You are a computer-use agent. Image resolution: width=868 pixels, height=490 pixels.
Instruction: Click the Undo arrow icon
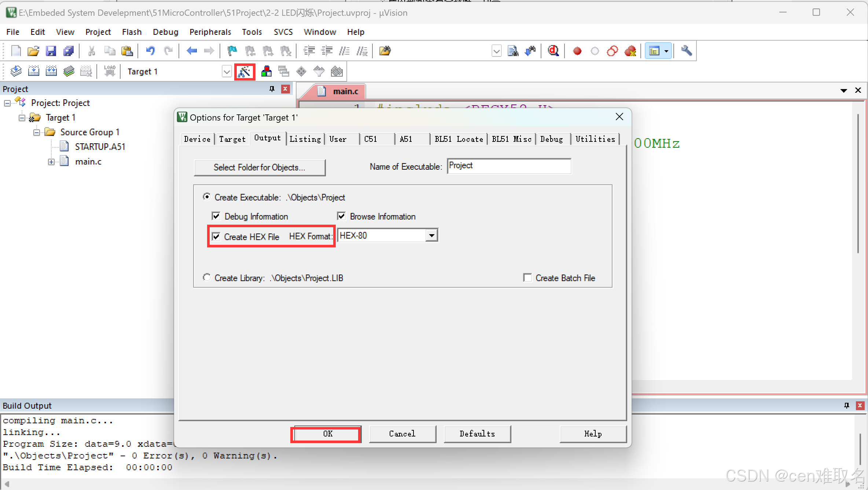point(150,51)
